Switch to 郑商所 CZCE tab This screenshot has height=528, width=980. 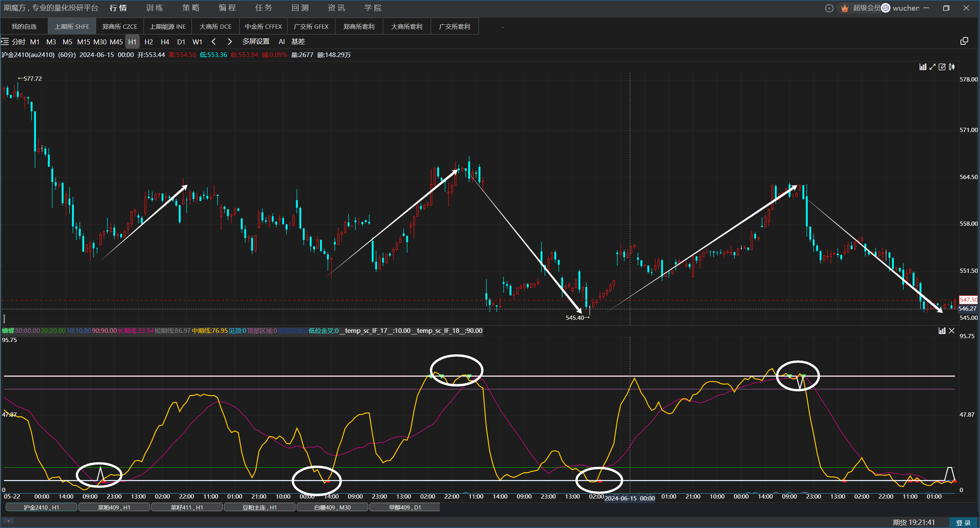[x=120, y=26]
